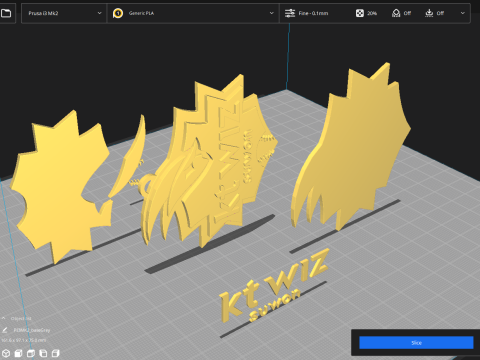
Task: Click the build plate adhesion icon
Action: (429, 13)
